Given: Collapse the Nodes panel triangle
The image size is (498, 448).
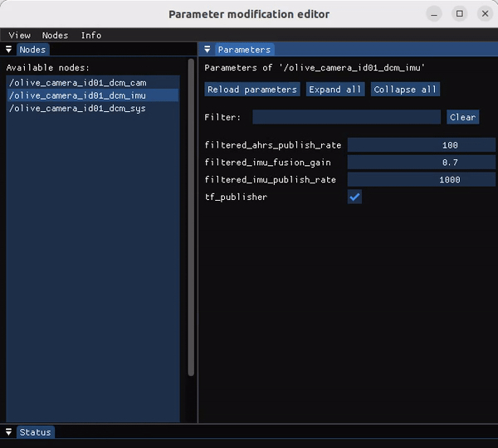Looking at the screenshot, I should click(x=9, y=50).
